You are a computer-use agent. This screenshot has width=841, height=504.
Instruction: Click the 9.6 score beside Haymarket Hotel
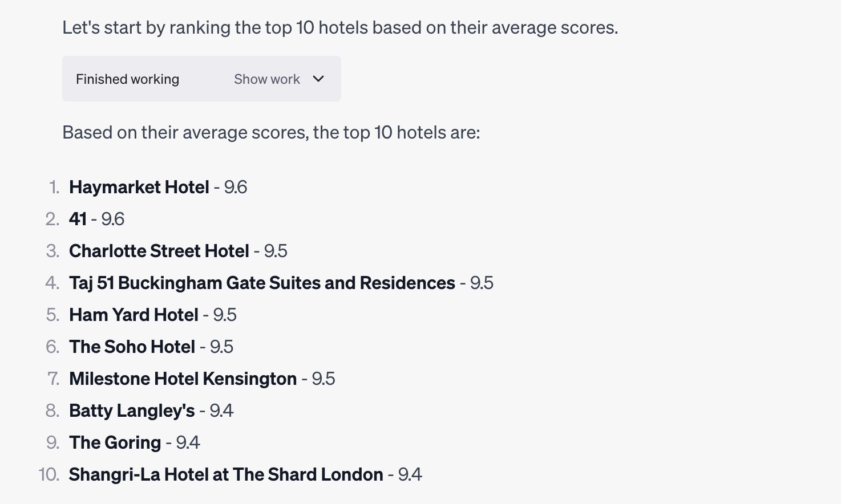(236, 187)
